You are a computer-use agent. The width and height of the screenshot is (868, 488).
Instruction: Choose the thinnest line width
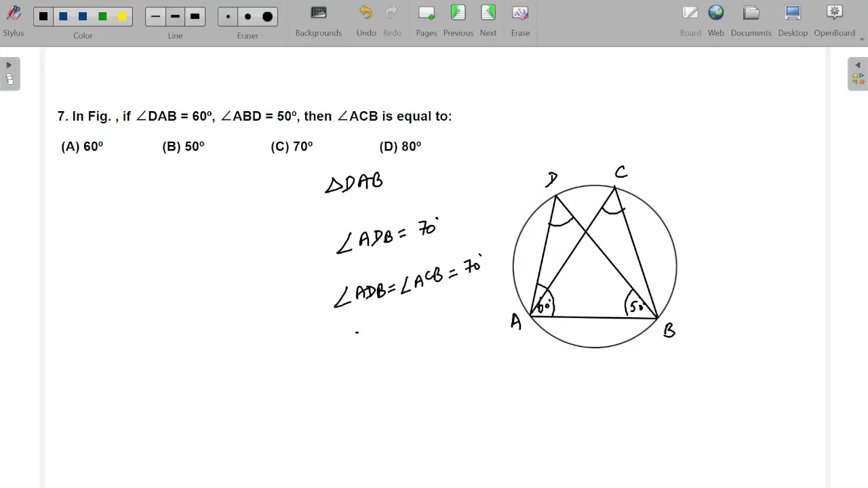(x=155, y=16)
